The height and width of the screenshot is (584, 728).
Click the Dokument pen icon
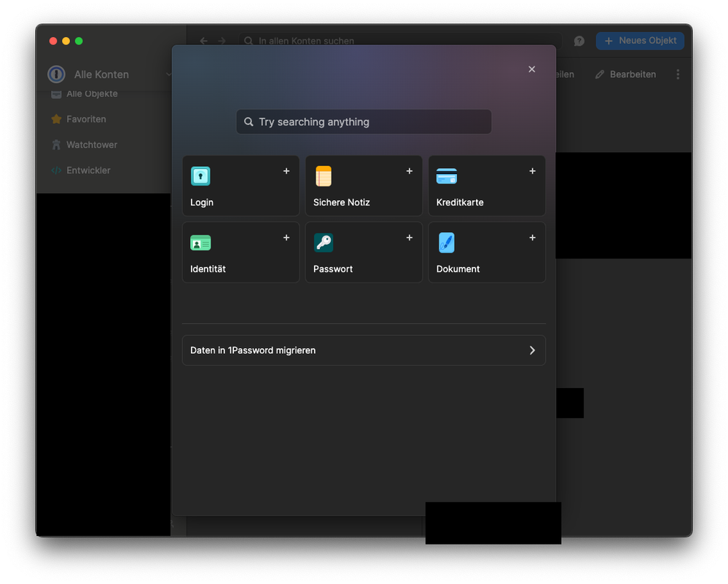(x=447, y=242)
